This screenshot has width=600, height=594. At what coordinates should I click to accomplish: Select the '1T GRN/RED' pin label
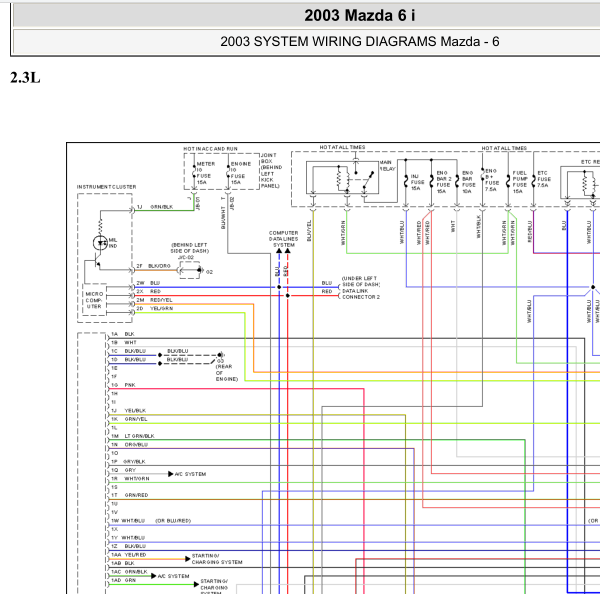pos(129,495)
